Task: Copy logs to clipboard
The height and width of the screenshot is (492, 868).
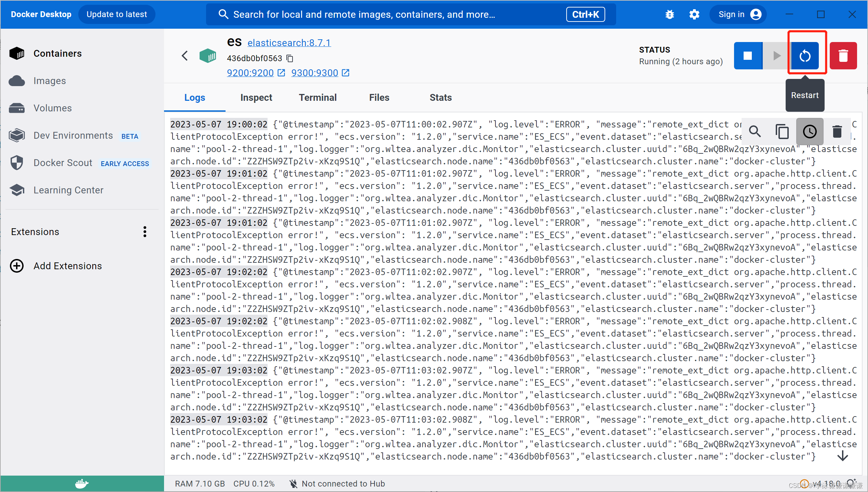Action: (x=782, y=132)
